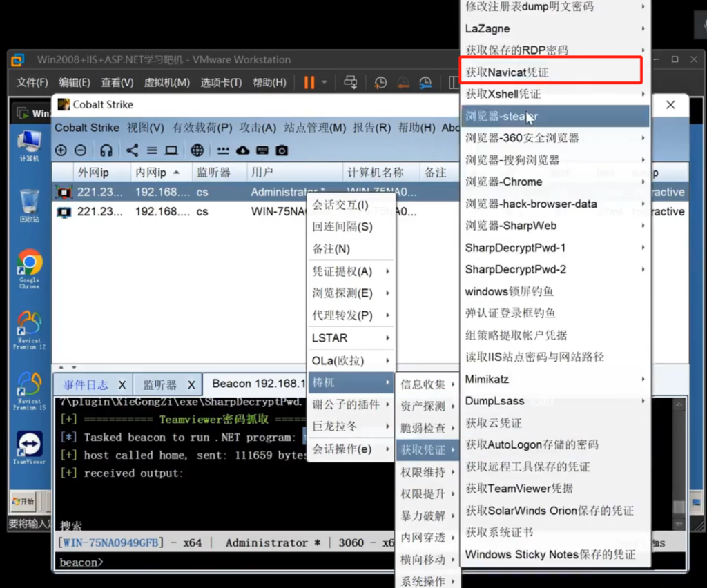Image resolution: width=707 pixels, height=588 pixels.
Task: Choose 获取系统证书 menu entry
Action: click(x=556, y=533)
